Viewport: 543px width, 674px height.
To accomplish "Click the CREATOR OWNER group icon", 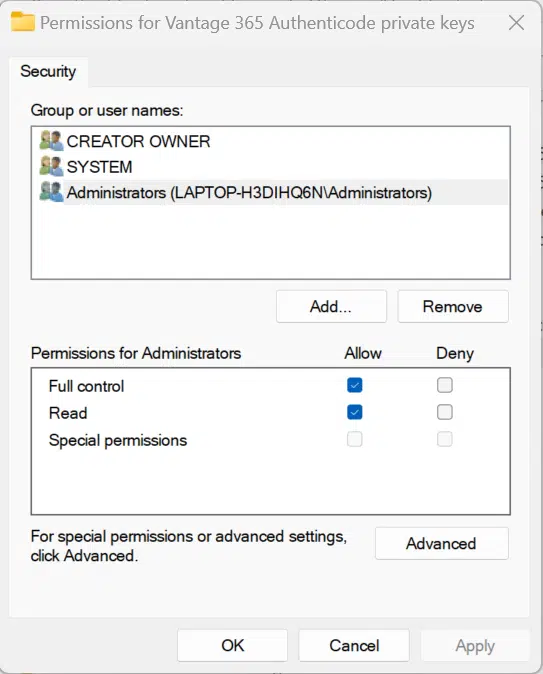I will pos(51,141).
